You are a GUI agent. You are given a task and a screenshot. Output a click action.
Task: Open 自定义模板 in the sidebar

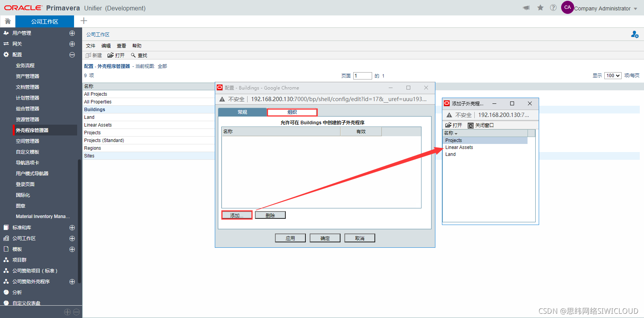click(x=27, y=152)
